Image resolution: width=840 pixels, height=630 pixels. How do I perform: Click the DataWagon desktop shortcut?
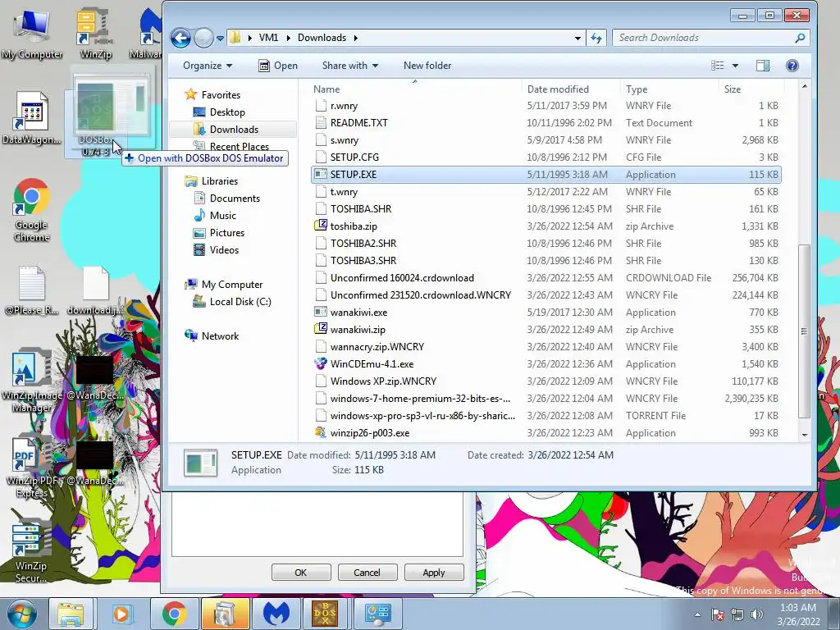[x=32, y=119]
